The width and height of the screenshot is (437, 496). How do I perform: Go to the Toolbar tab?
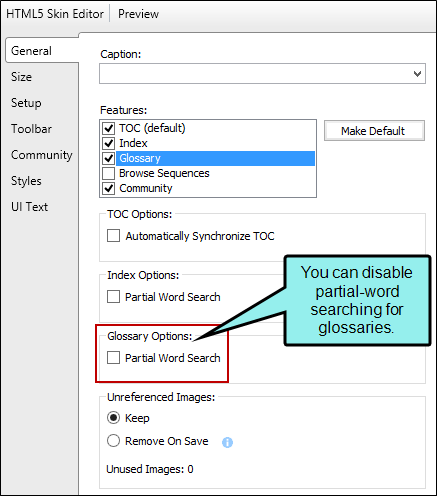coord(31,129)
